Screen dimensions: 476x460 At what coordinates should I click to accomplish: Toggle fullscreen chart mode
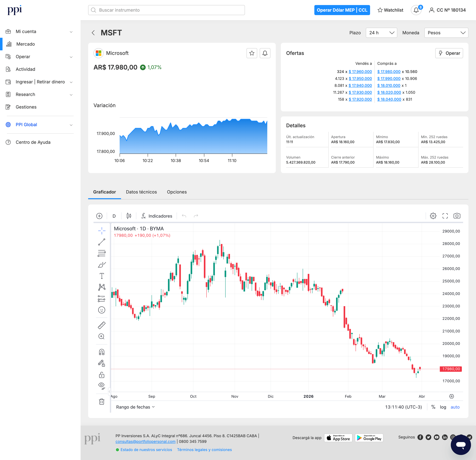(445, 216)
